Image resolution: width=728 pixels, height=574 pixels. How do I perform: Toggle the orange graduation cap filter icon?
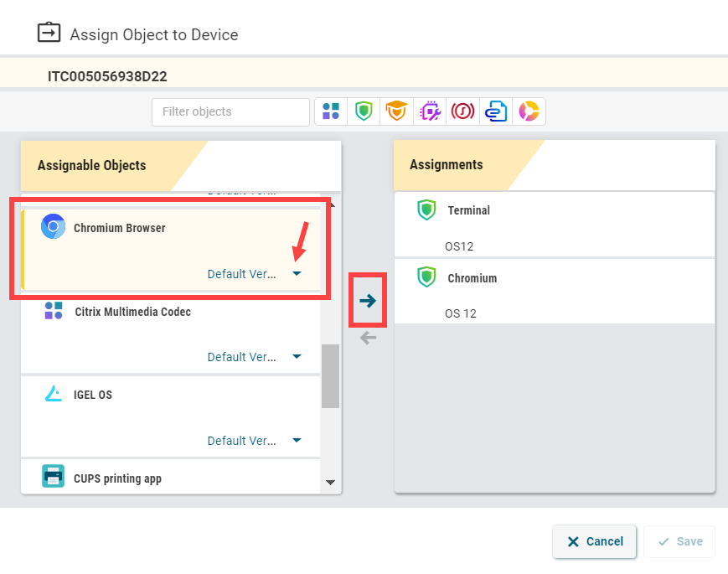[x=396, y=111]
